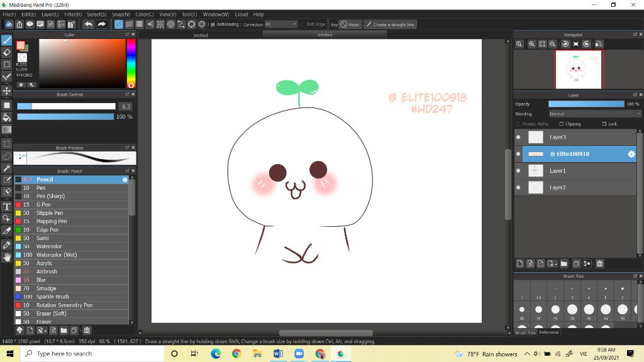Viewport: 644px width, 362px height.
Task: Select the Move tool
Action: tap(6, 90)
